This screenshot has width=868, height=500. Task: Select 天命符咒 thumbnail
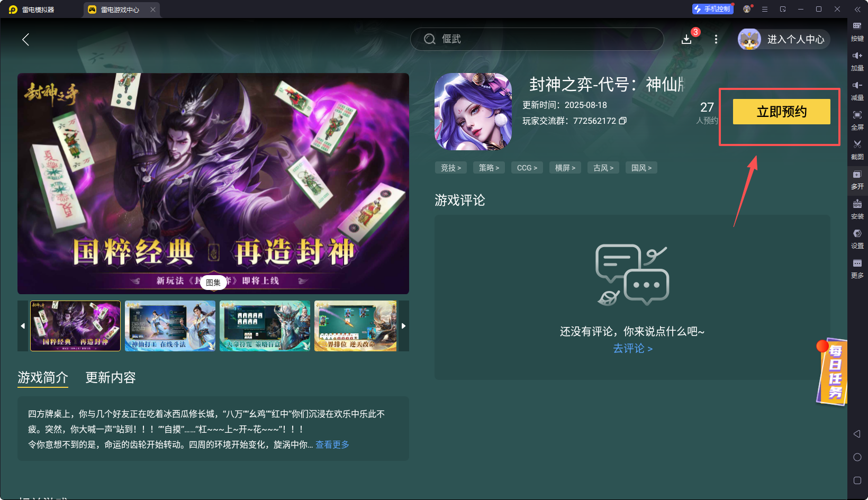(265, 326)
